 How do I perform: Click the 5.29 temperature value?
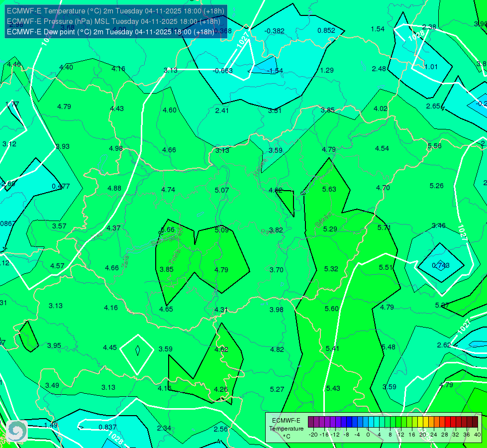330,229
